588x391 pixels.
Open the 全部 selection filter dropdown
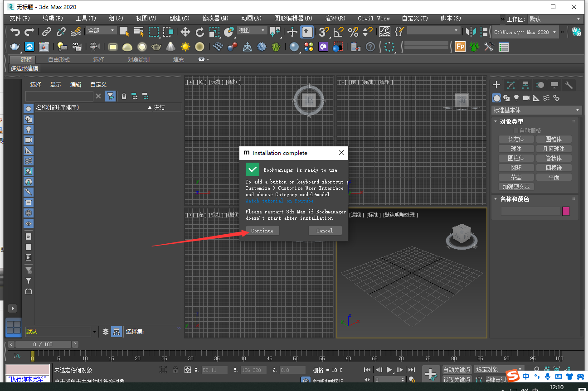[x=102, y=31]
